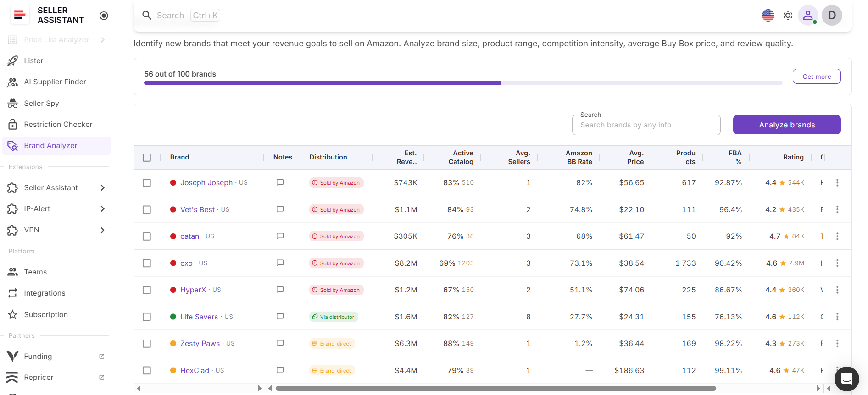The height and width of the screenshot is (395, 868).
Task: Expand the Seller Assistant extension chevron
Action: click(103, 187)
